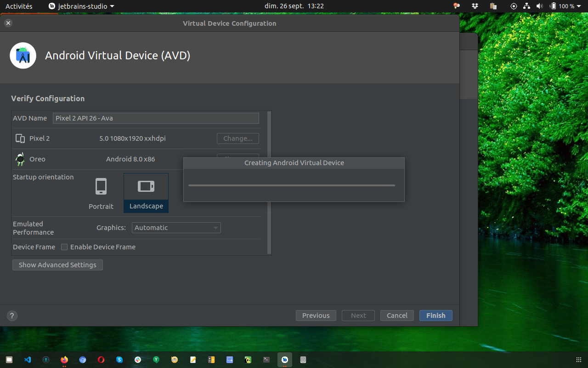This screenshot has height=368, width=588.
Task: Click the Previous button
Action: coord(316,316)
